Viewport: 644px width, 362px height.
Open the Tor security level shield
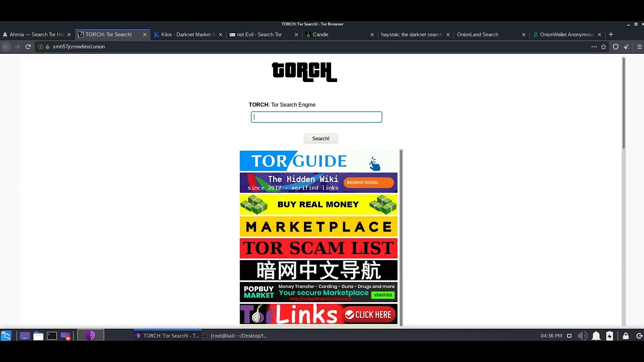616,47
